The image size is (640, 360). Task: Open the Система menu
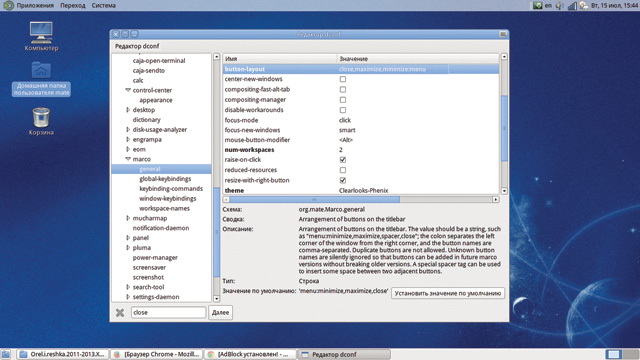[103, 5]
